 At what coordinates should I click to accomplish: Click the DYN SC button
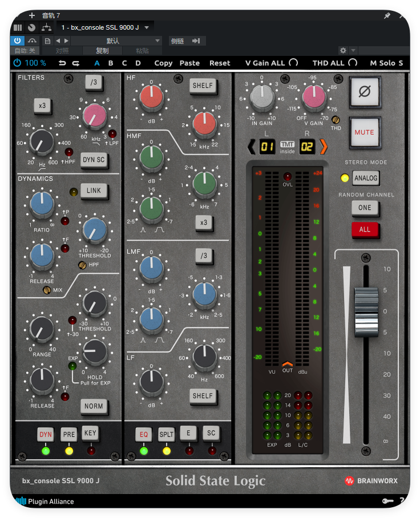click(94, 160)
